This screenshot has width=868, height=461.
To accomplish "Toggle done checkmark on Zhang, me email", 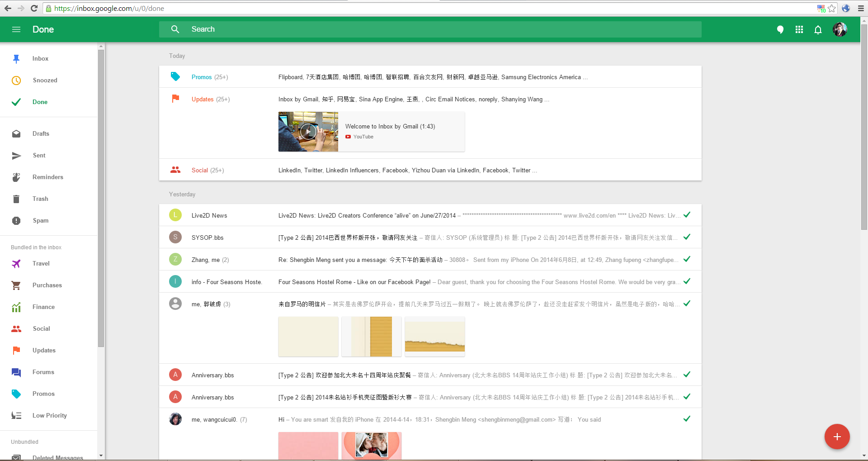I will point(687,259).
